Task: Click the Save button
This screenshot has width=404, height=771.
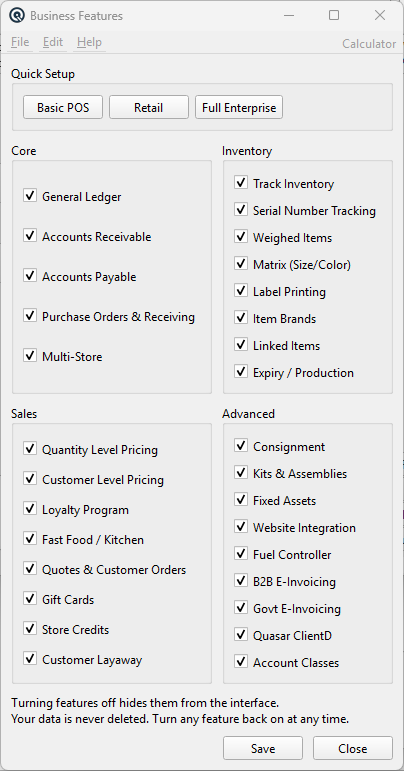Action: 263,748
